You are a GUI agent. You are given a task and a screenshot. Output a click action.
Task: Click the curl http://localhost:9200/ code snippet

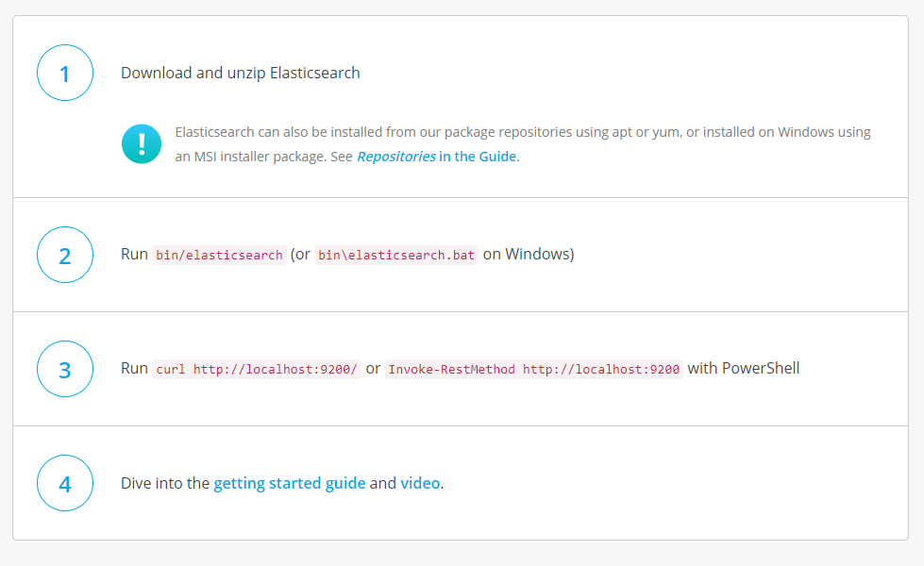pyautogui.click(x=257, y=369)
